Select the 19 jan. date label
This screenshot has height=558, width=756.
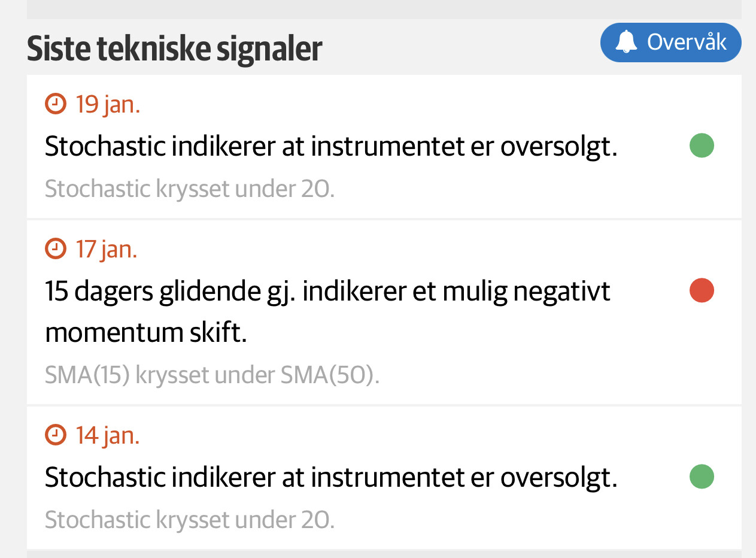[x=108, y=104]
